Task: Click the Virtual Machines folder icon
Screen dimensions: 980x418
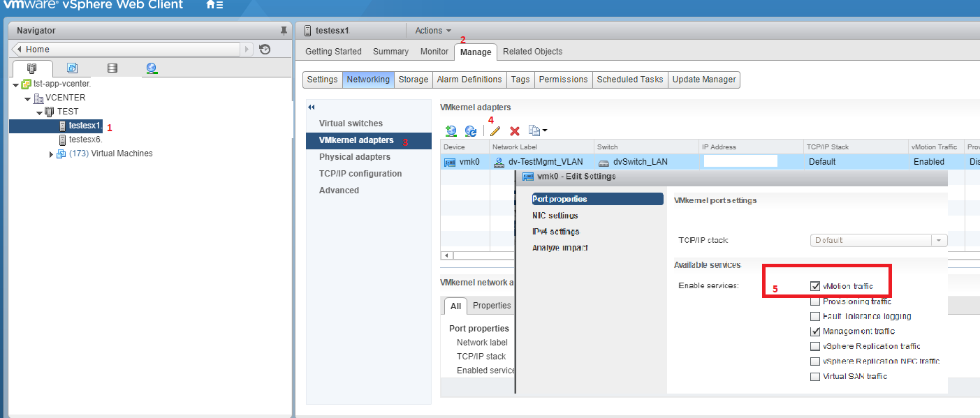Action: [61, 154]
